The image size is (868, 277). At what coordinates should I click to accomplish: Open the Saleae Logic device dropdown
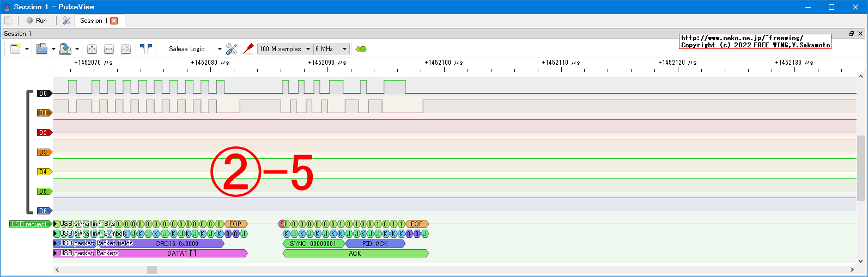(194, 49)
